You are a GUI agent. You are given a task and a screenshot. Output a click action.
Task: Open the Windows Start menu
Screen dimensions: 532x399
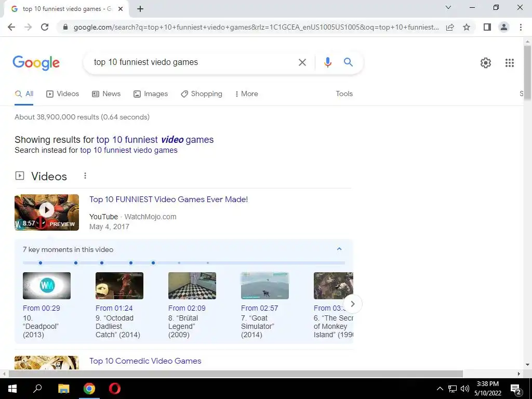[12, 389]
